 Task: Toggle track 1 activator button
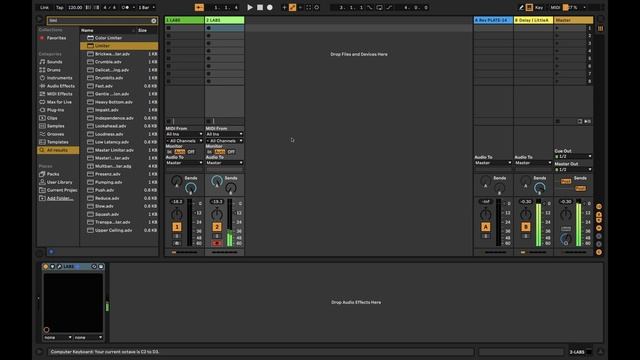click(177, 227)
